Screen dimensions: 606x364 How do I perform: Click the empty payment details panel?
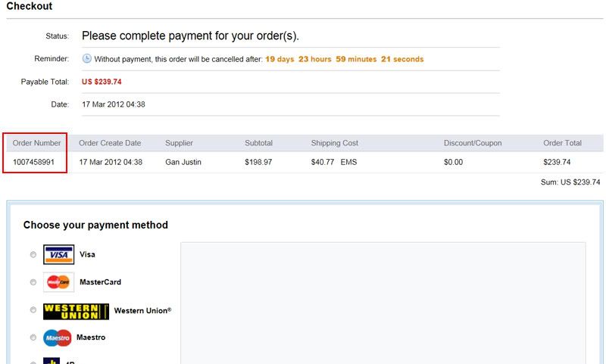point(383,303)
